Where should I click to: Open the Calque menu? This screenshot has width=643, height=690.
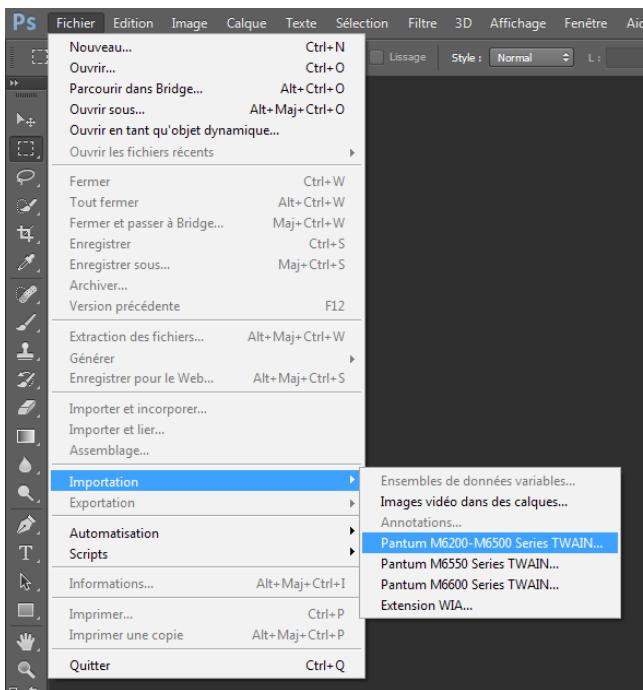pyautogui.click(x=246, y=20)
